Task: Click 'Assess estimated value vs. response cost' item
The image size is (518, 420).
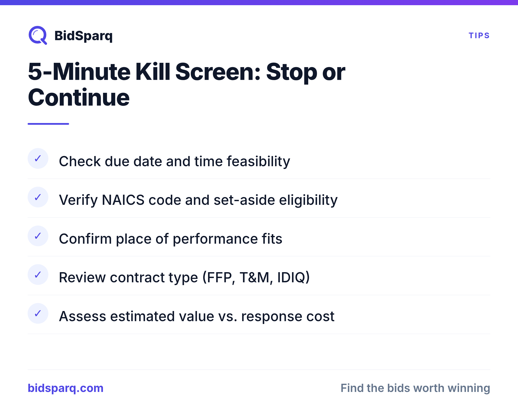Action: (x=197, y=316)
